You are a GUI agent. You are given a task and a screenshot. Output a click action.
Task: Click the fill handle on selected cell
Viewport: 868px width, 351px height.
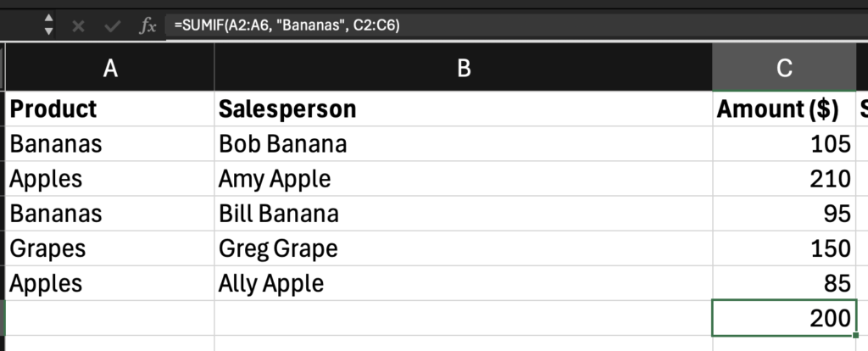click(856, 335)
